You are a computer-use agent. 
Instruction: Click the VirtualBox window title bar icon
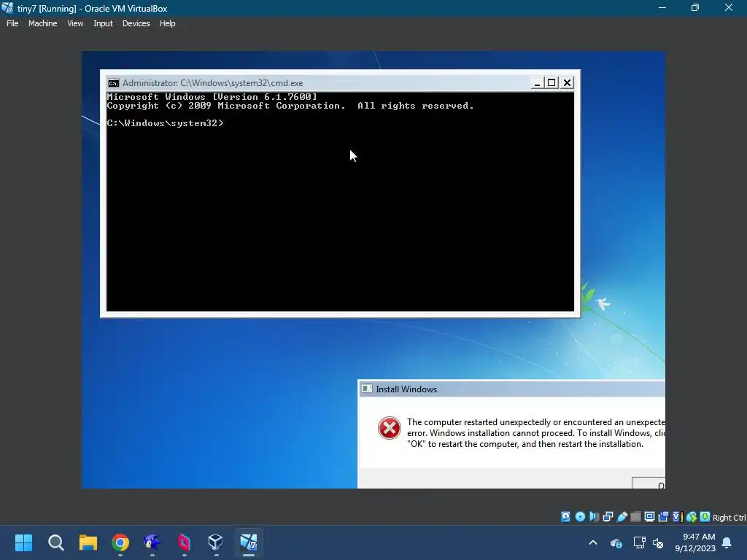coord(7,8)
